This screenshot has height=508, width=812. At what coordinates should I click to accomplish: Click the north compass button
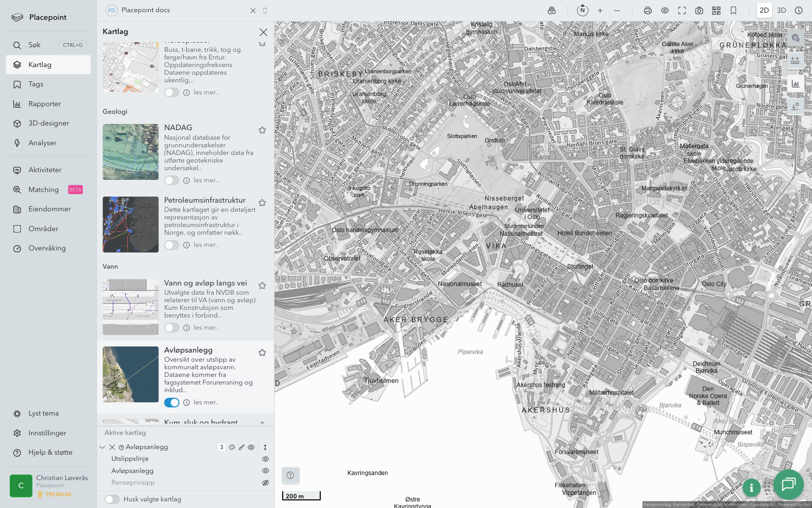(x=583, y=10)
